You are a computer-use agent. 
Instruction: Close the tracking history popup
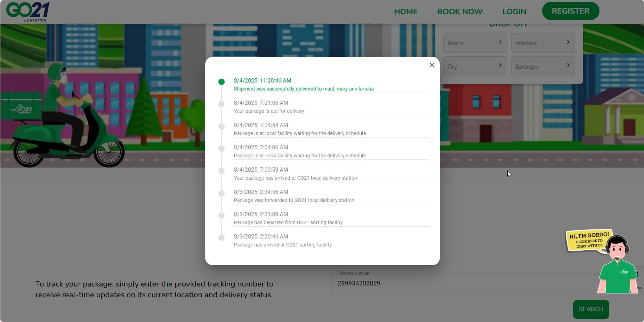pyautogui.click(x=432, y=65)
